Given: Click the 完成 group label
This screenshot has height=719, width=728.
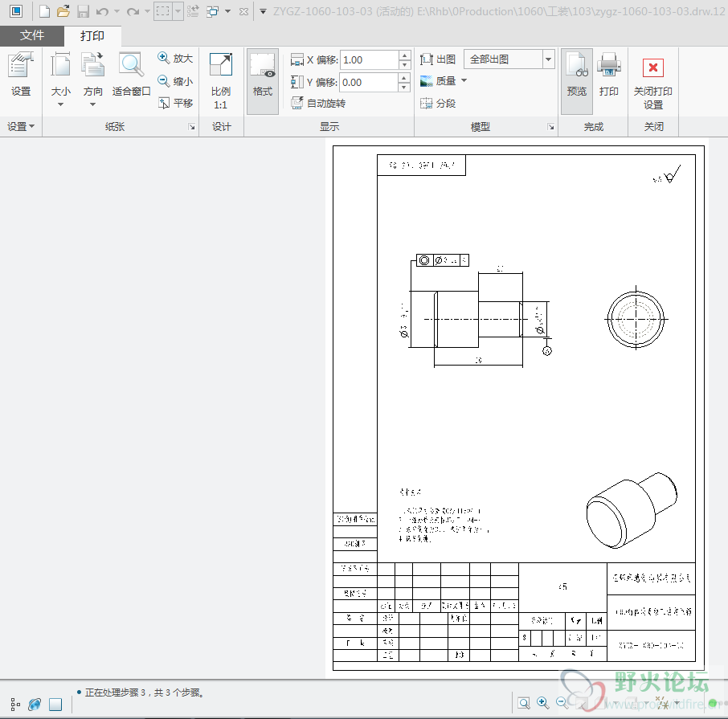Looking at the screenshot, I should click(x=593, y=127).
